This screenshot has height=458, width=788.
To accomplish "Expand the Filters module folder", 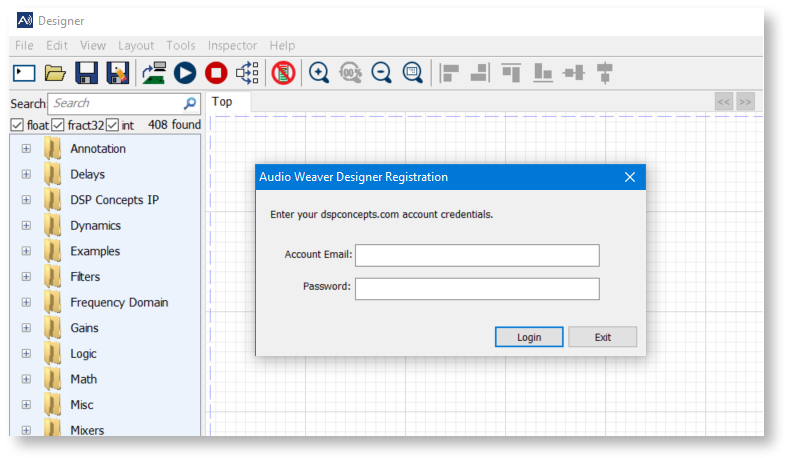I will coord(26,277).
